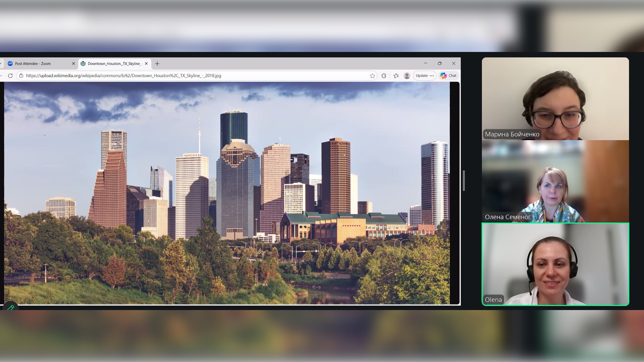Click the Update browser menu button
Screen dimensions: 644x362
coord(425,76)
